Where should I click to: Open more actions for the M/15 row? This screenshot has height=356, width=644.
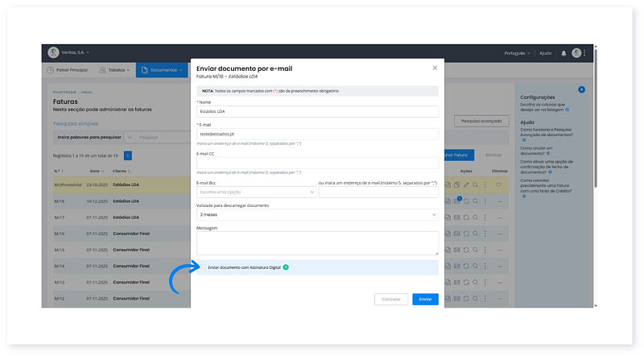485,250
